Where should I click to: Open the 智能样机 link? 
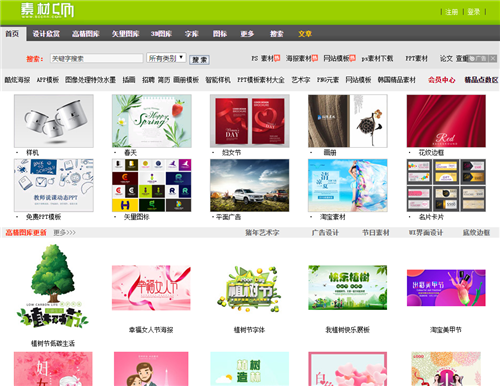218,80
